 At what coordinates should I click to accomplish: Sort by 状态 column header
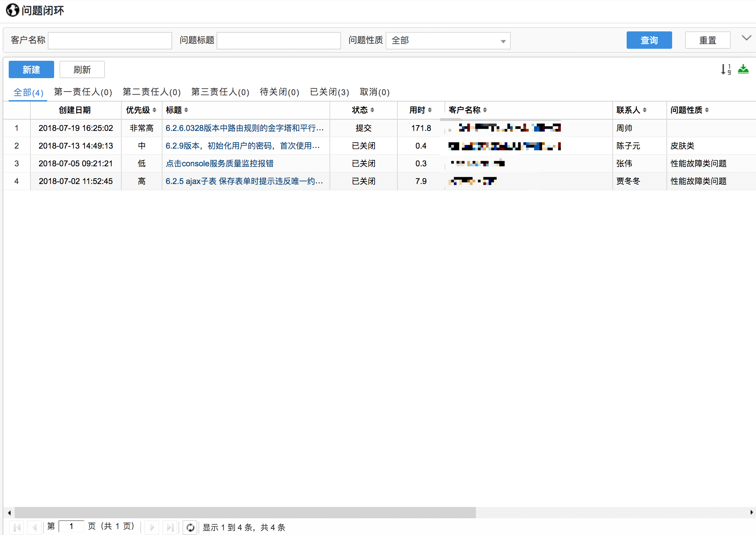pyautogui.click(x=363, y=110)
